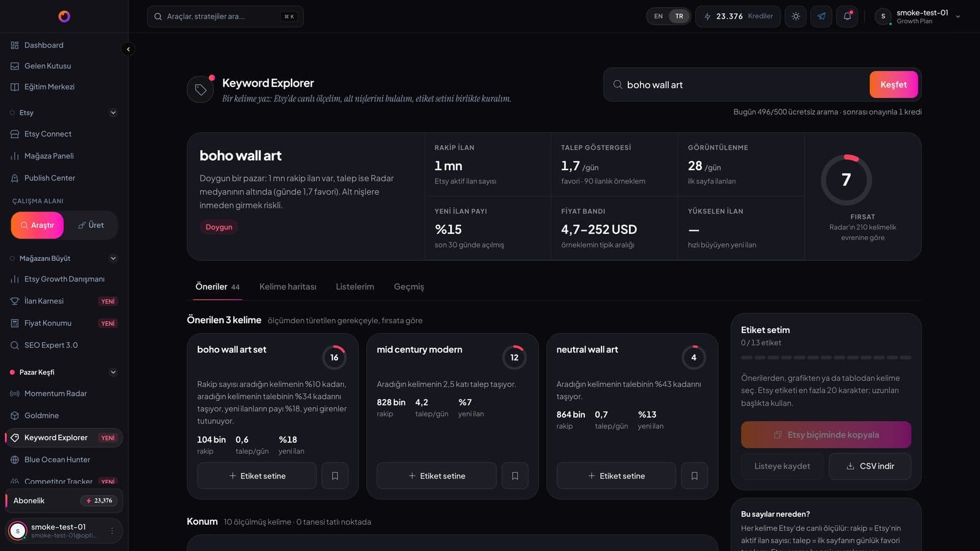980x551 pixels.
Task: Click the mid century modern score ring 12
Action: 514,358
